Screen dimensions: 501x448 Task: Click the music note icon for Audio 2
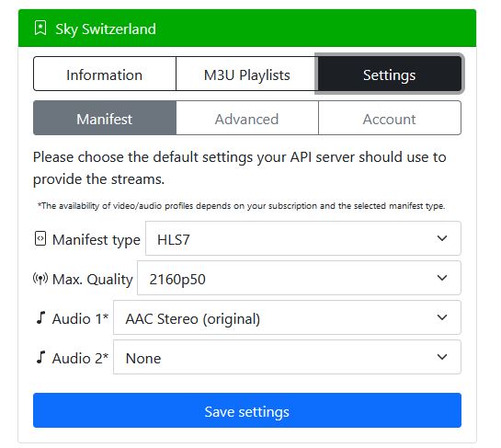point(40,357)
